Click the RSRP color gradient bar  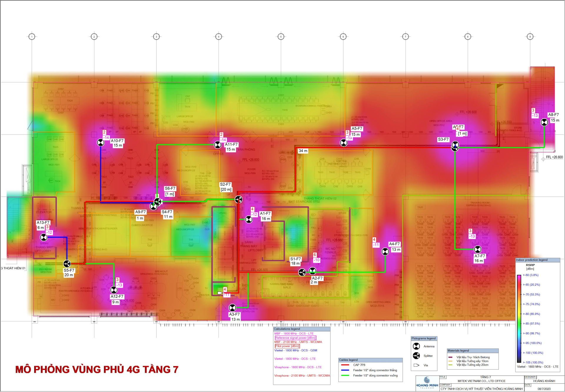click(519, 319)
